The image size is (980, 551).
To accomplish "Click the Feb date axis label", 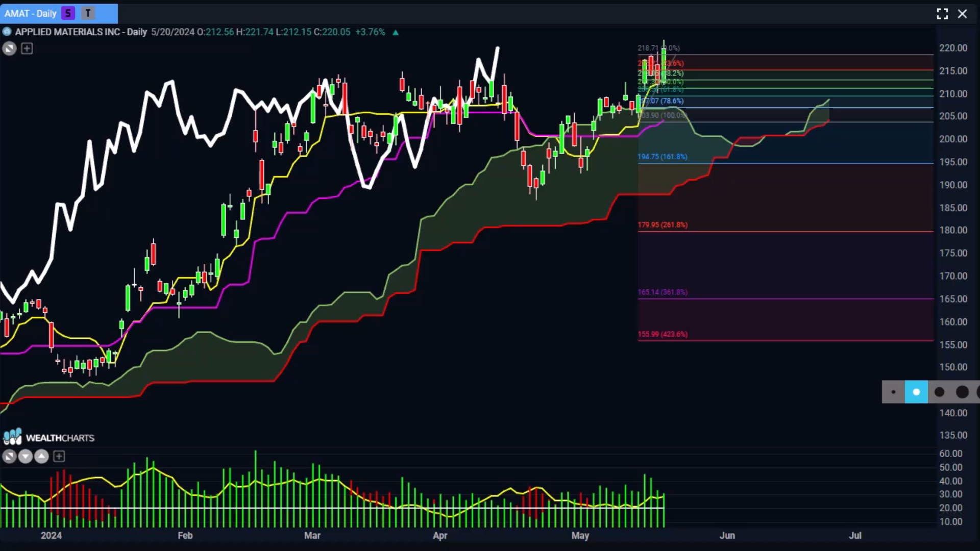I will (185, 535).
